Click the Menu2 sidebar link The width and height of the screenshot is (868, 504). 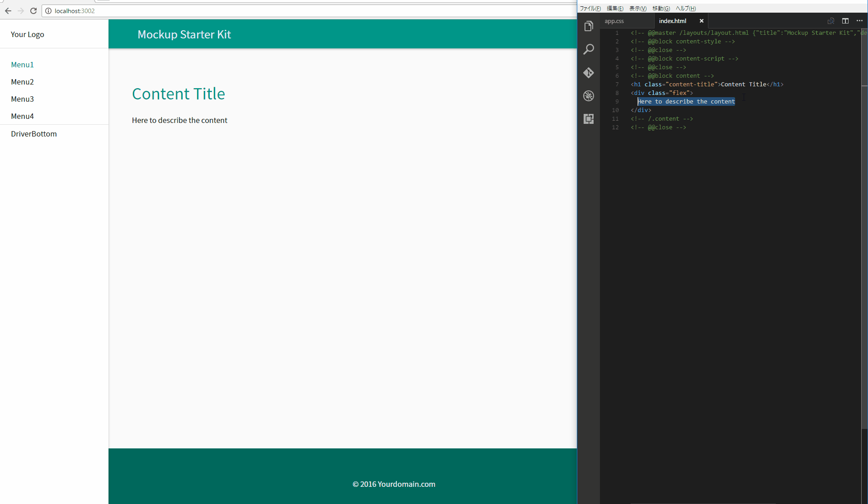click(x=23, y=82)
